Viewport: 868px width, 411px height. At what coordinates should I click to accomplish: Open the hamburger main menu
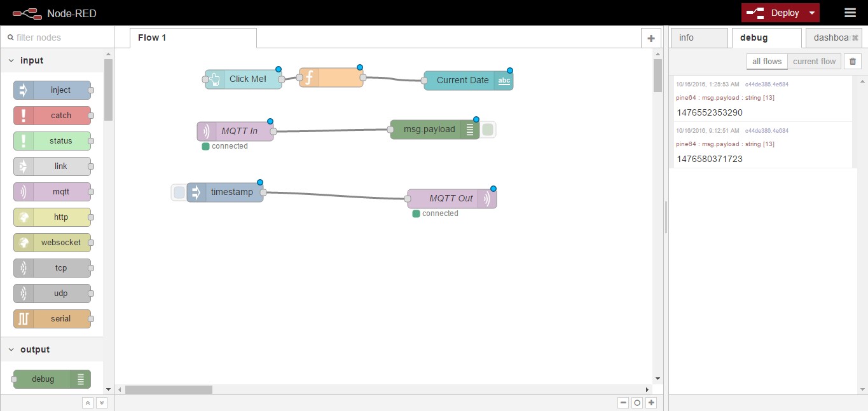[x=850, y=13]
